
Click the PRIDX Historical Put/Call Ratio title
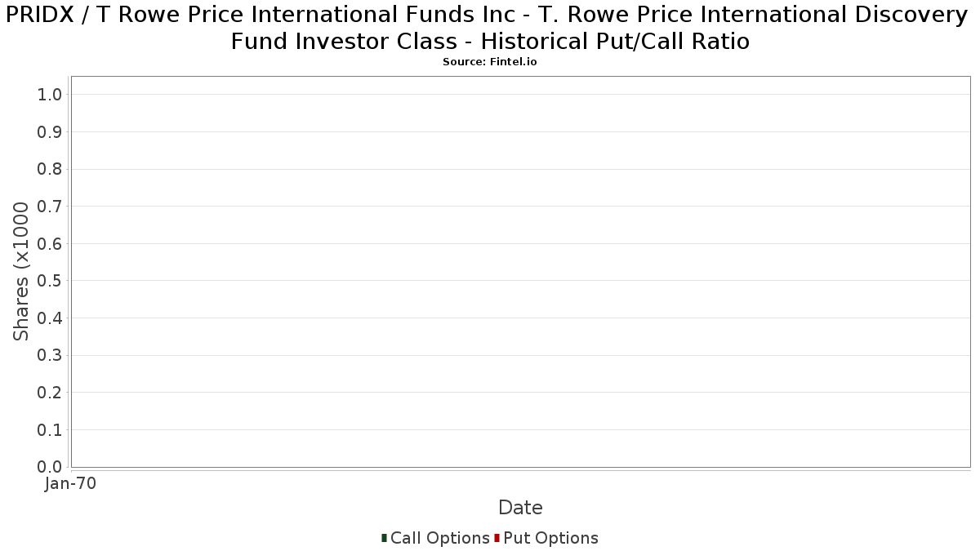tap(490, 28)
